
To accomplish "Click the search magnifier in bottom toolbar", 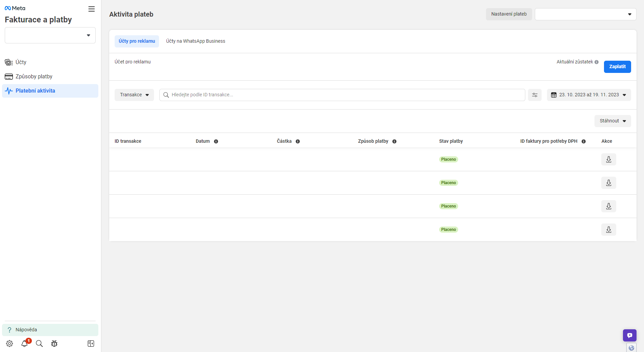I will coord(39,344).
